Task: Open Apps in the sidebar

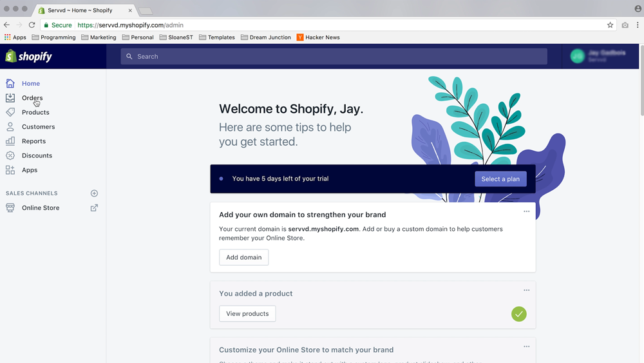Action: pos(30,170)
